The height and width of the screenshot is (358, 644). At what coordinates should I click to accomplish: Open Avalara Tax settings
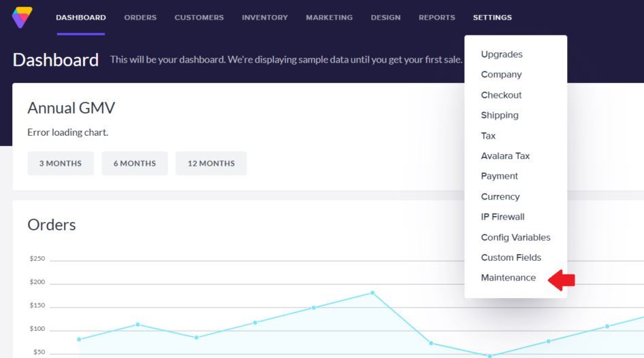click(505, 156)
